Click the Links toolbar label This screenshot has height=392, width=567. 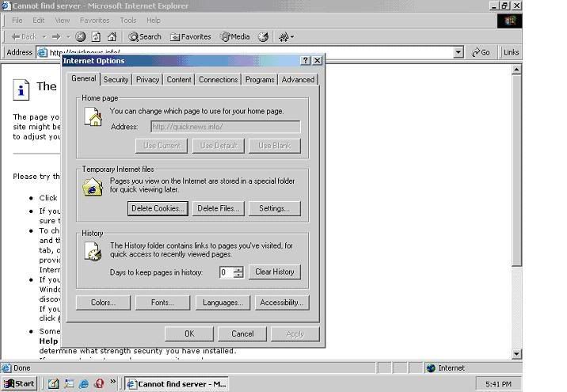[x=511, y=52]
